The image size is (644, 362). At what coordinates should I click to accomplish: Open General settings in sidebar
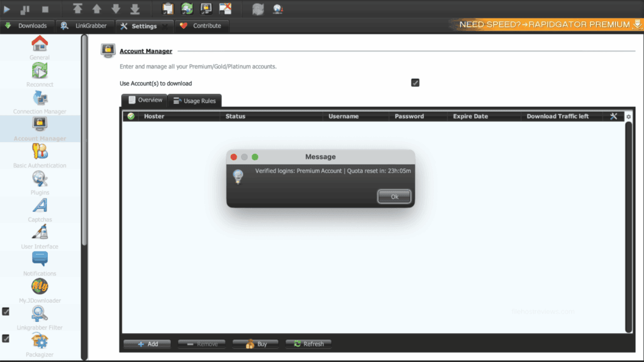(40, 48)
